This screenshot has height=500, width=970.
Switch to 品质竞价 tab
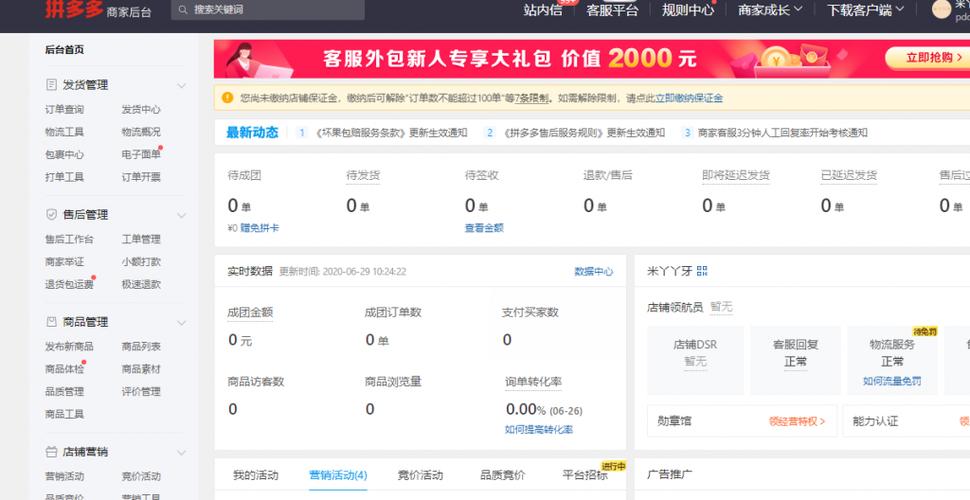tap(502, 475)
